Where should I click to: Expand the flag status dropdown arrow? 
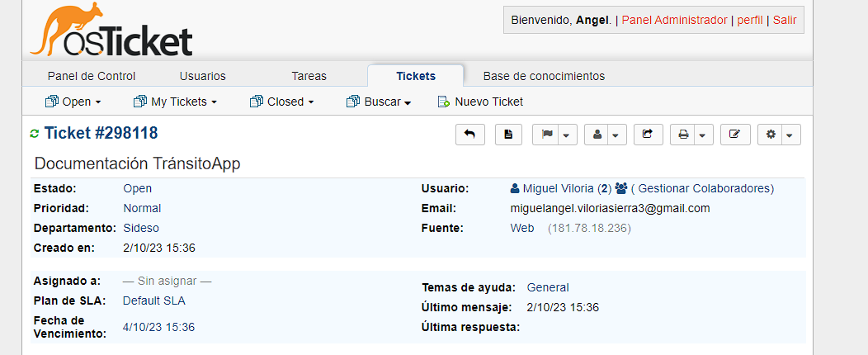pos(566,135)
